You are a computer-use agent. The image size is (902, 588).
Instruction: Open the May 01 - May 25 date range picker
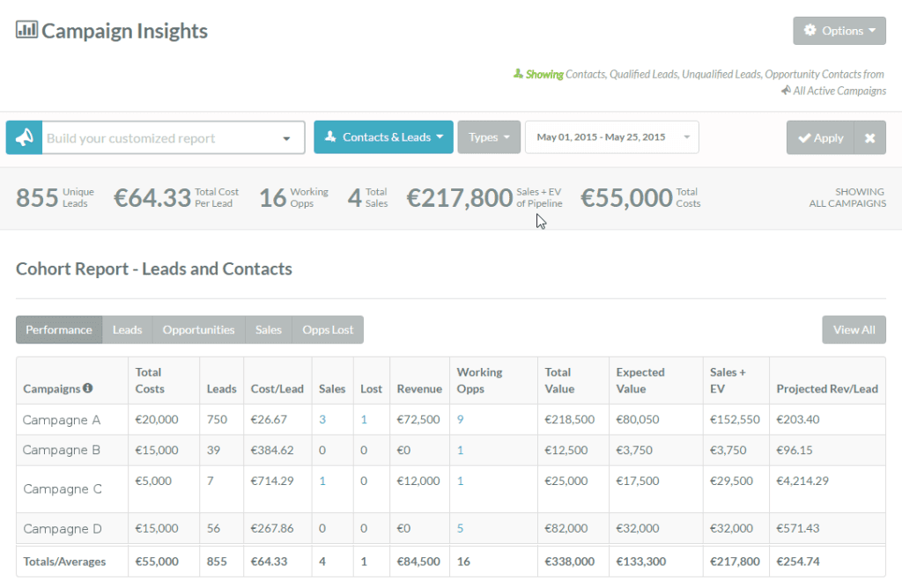pyautogui.click(x=612, y=137)
